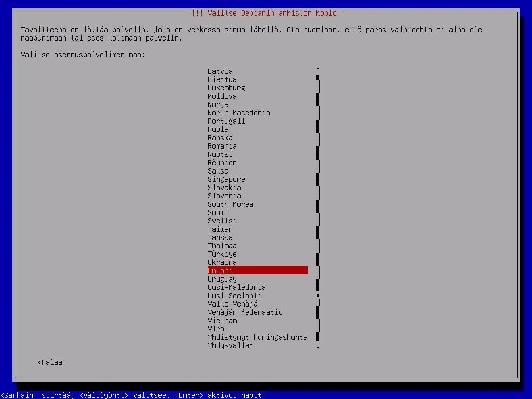Click the black scrollbar position marker
The width and height of the screenshot is (532, 399).
[318, 296]
